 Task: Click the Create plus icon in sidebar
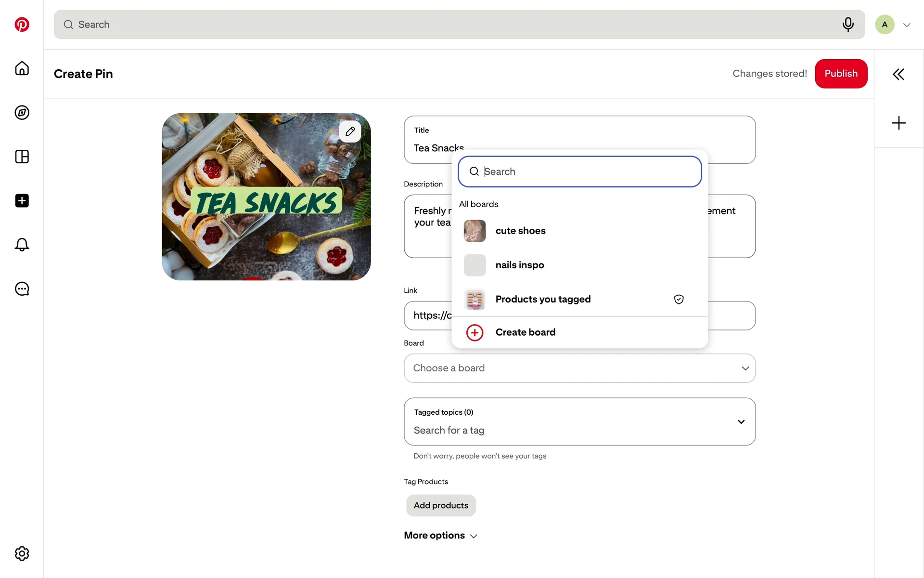[x=22, y=201]
